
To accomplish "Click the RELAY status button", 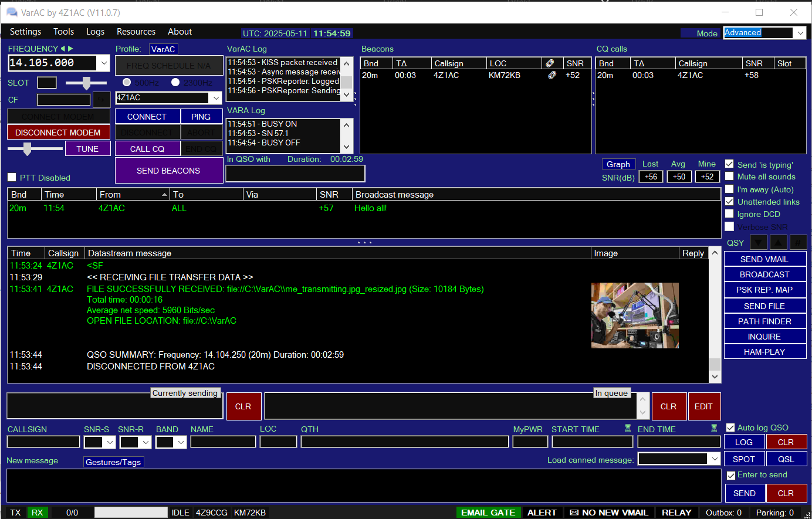I will [676, 513].
